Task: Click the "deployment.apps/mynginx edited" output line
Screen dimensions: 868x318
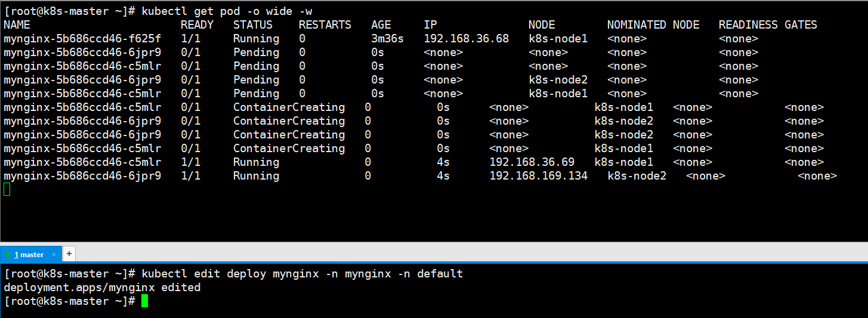Action: click(x=102, y=288)
